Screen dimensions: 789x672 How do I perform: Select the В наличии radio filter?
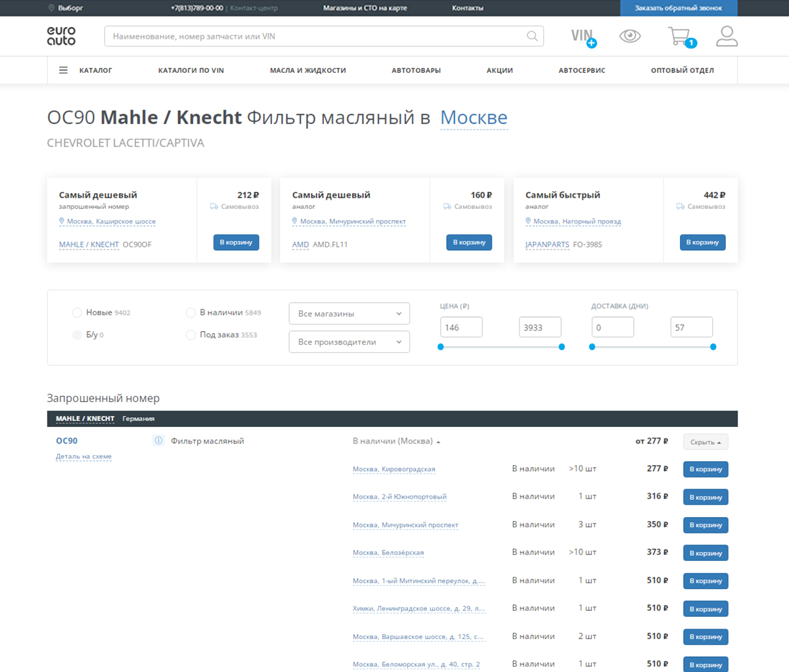[191, 313]
